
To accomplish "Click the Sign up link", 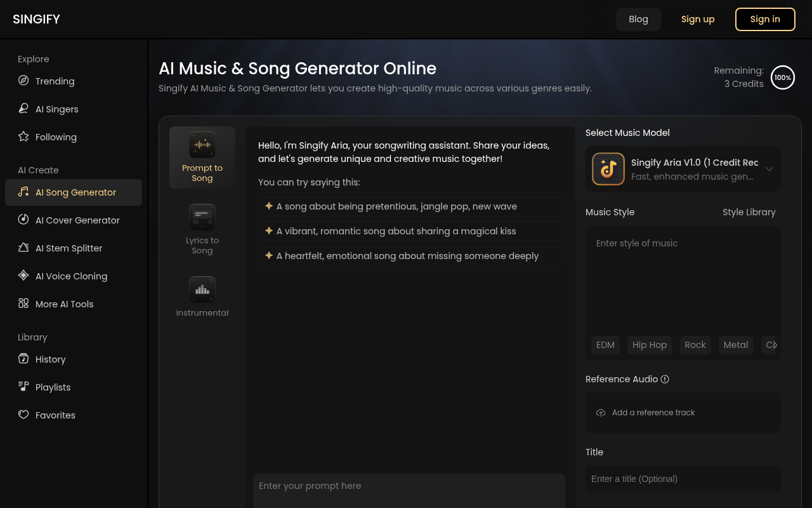I will (x=698, y=19).
